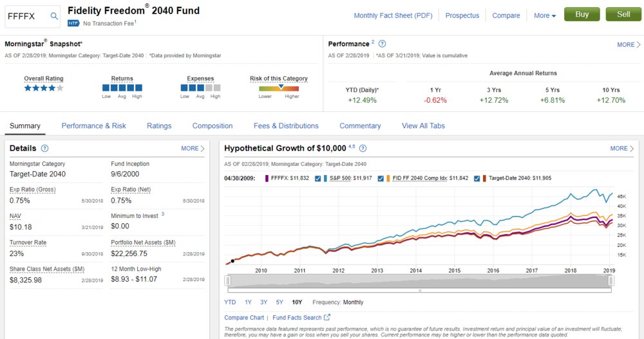Screen dimensions: 644x339
Task: Toggle the FID FF 2040 Comp Idx checkbox
Action: (381, 178)
